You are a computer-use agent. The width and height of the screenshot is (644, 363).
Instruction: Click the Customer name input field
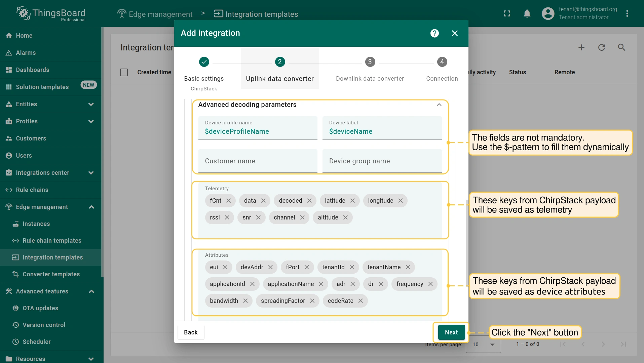258,161
